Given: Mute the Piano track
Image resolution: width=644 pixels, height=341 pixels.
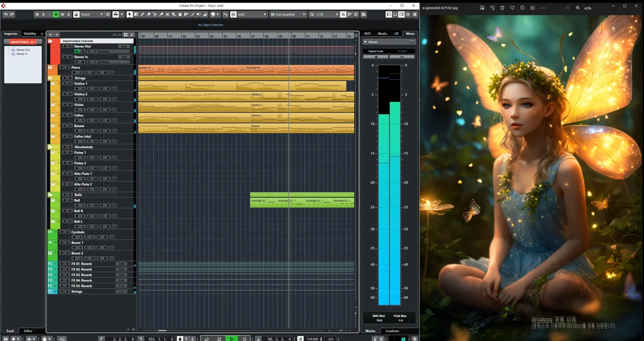Looking at the screenshot, I should click(x=62, y=68).
